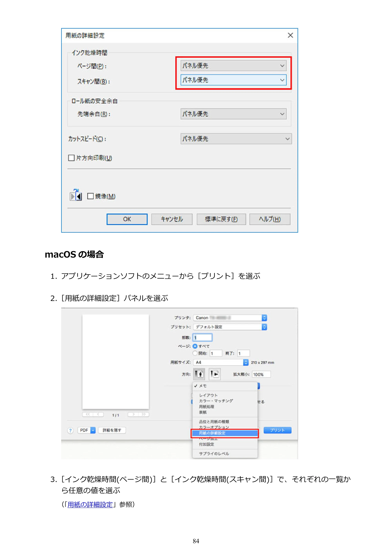Choose checked メモ menu item
Screen dimensions: 392x555
tap(225, 386)
